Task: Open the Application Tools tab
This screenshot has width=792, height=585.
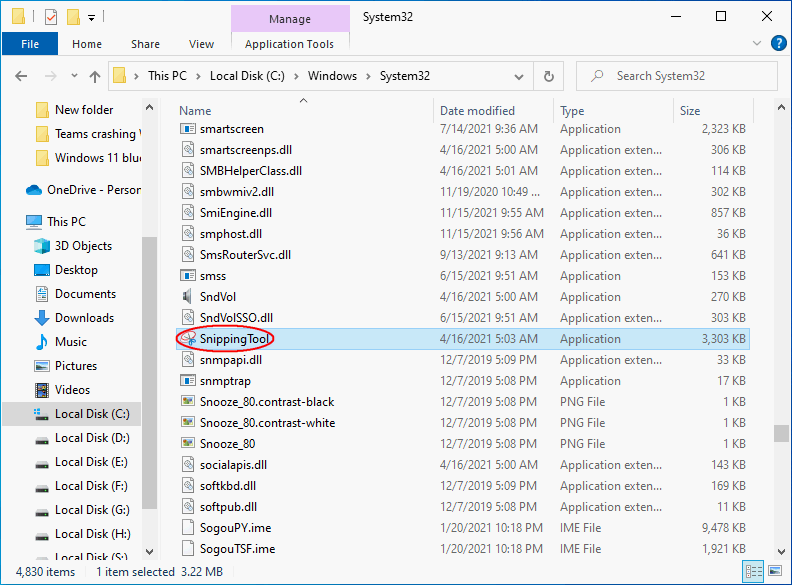Action: pos(289,44)
